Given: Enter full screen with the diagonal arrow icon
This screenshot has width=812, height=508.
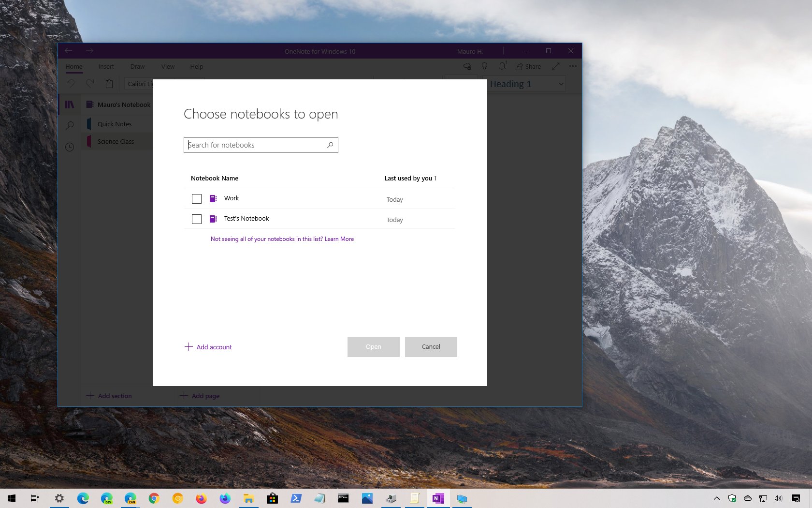Looking at the screenshot, I should click(555, 66).
